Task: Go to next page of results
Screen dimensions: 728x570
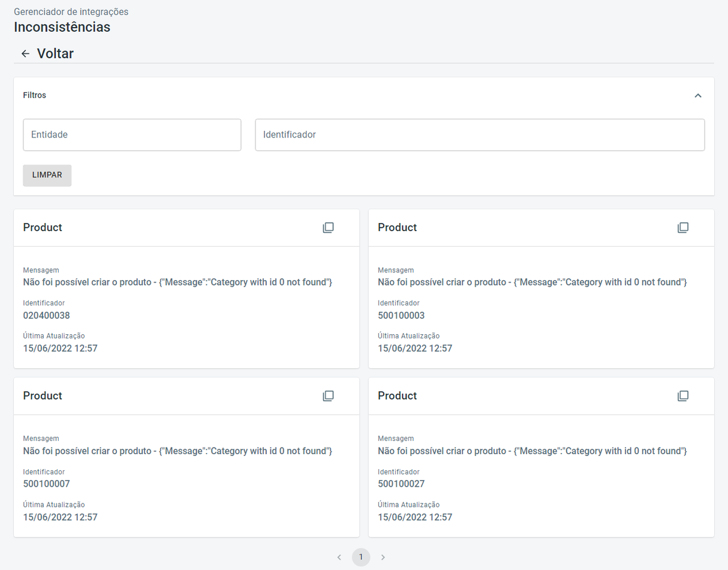Action: (383, 557)
